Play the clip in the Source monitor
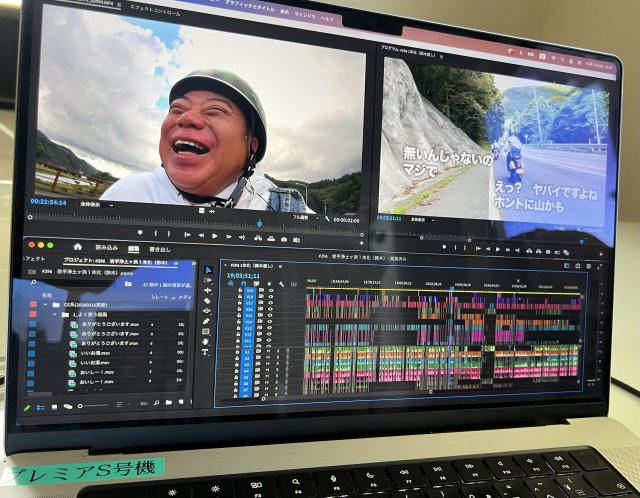Screen dimensions: 640x498 [x=215, y=236]
